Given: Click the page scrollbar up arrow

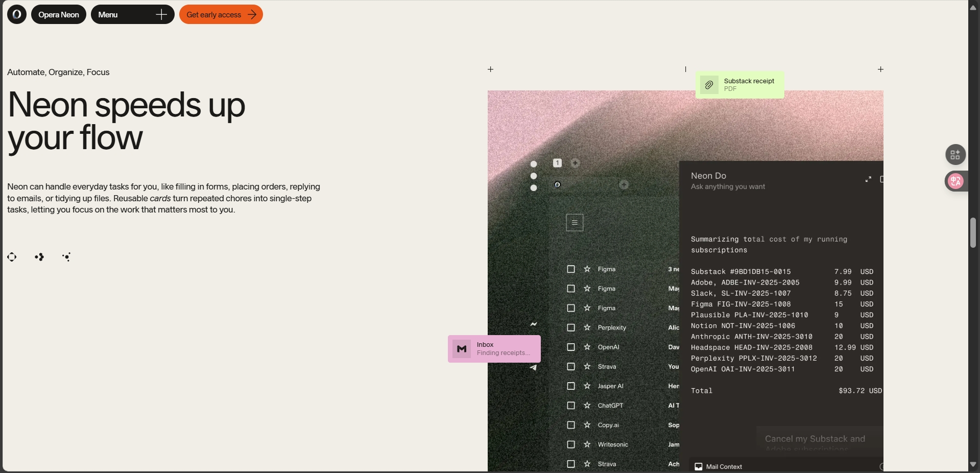Looking at the screenshot, I should tap(973, 7).
